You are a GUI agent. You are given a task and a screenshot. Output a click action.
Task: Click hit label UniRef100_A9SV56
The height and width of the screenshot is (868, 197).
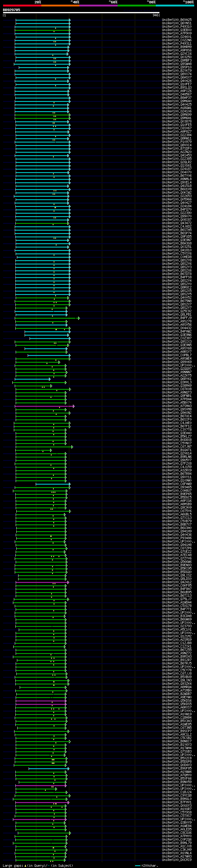pos(177,325)
